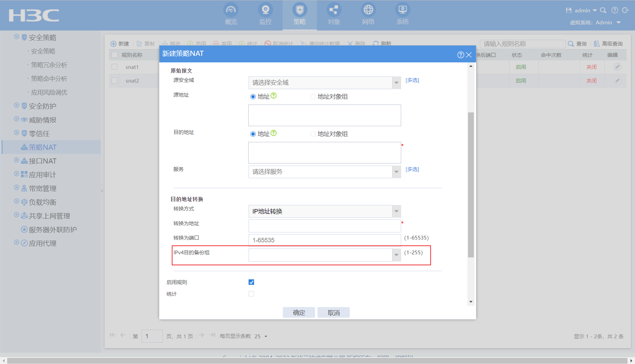Check the select-all checkbox in table header
This screenshot has height=364, width=635.
[115, 55]
